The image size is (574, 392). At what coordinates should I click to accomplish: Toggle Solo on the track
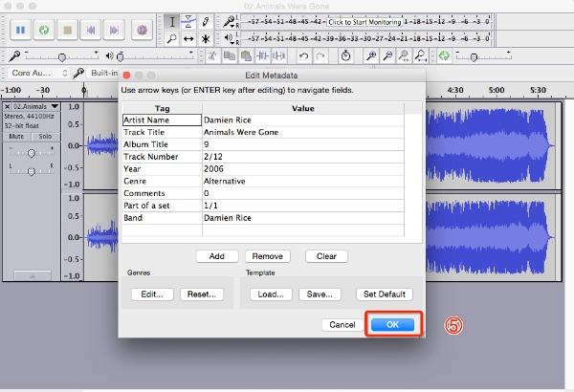(x=45, y=137)
